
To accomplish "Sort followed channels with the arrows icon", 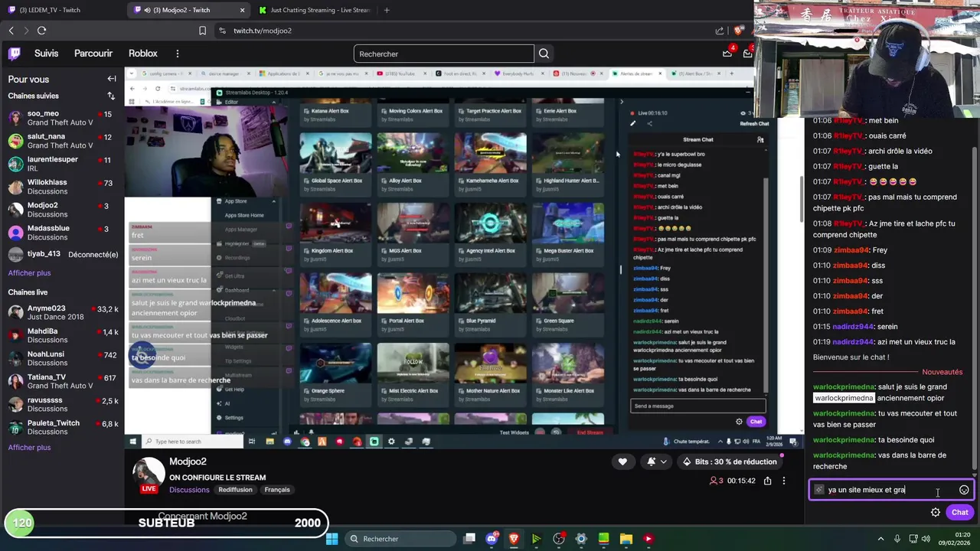I will pyautogui.click(x=111, y=96).
